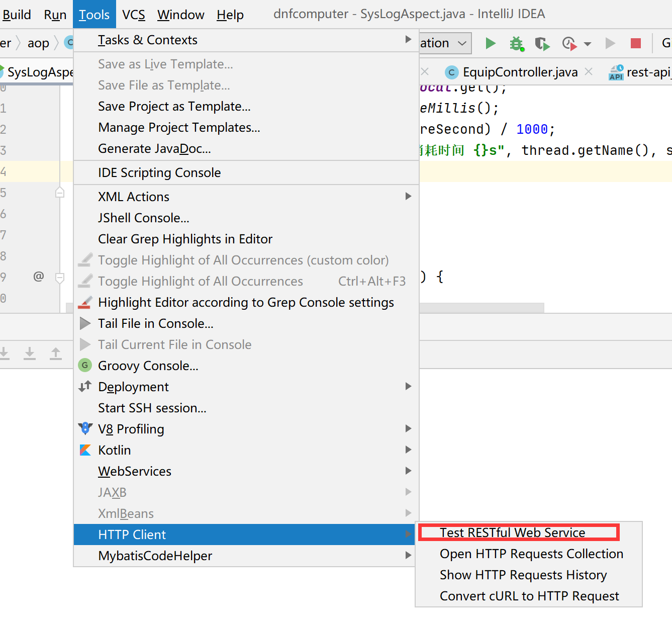Open JShell Console...
This screenshot has height=622, width=672.
coord(246,218)
